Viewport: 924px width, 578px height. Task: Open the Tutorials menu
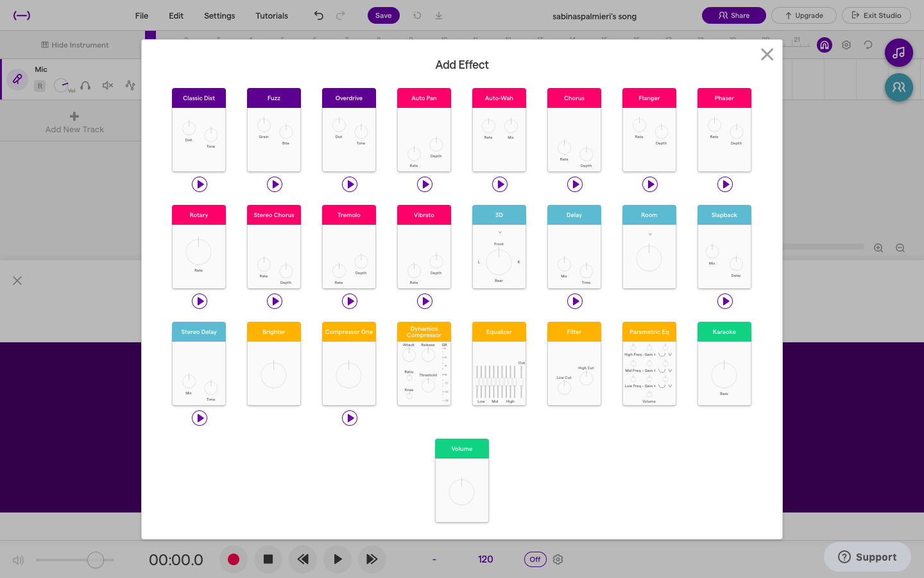(271, 15)
